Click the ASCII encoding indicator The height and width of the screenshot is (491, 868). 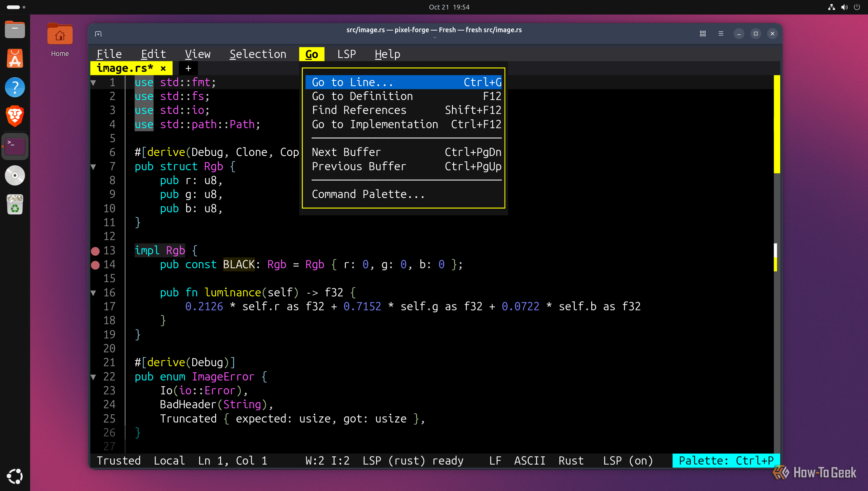point(530,460)
